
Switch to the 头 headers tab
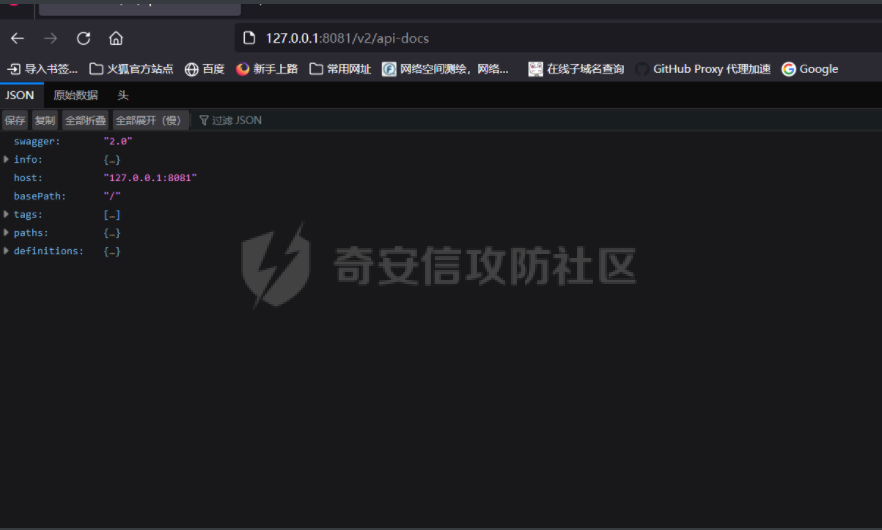123,95
